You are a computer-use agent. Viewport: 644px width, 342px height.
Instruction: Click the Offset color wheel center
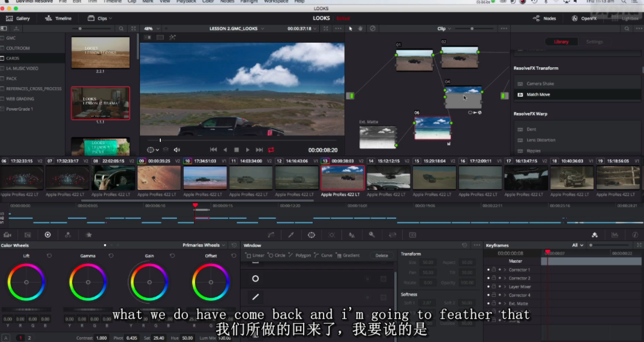pos(211,282)
